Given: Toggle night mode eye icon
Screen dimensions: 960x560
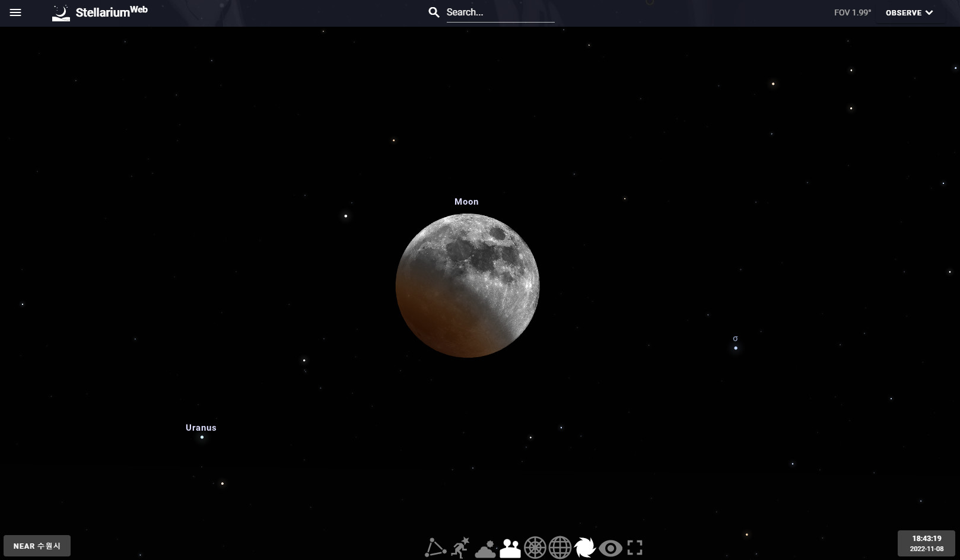Looking at the screenshot, I should tap(611, 548).
